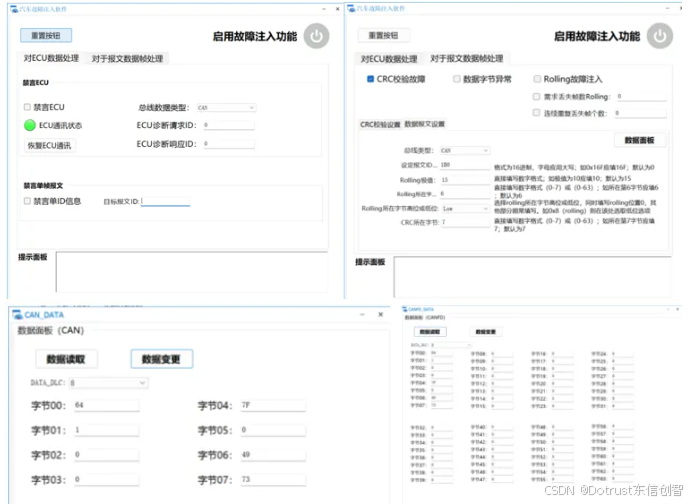Enable Rolling故障注入 checkbox
The height and width of the screenshot is (504, 690).
[x=537, y=79]
